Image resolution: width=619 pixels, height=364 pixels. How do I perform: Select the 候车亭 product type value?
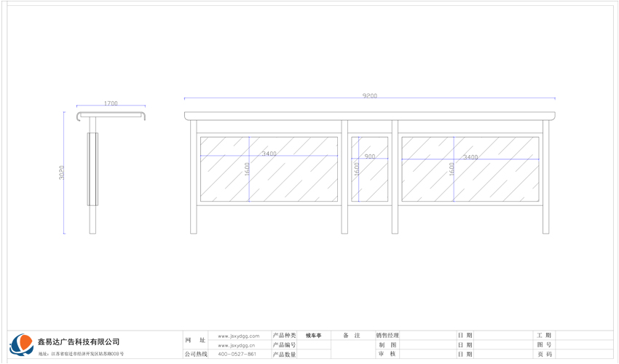[313, 335]
